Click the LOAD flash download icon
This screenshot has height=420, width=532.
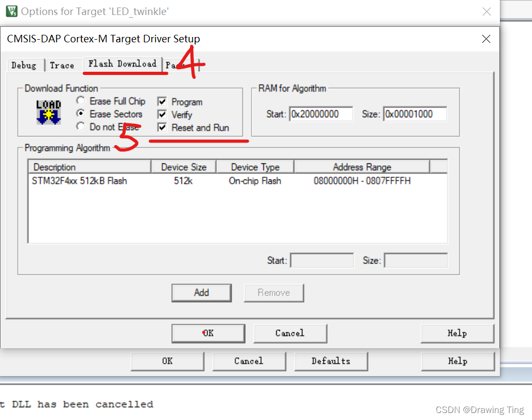pyautogui.click(x=49, y=112)
